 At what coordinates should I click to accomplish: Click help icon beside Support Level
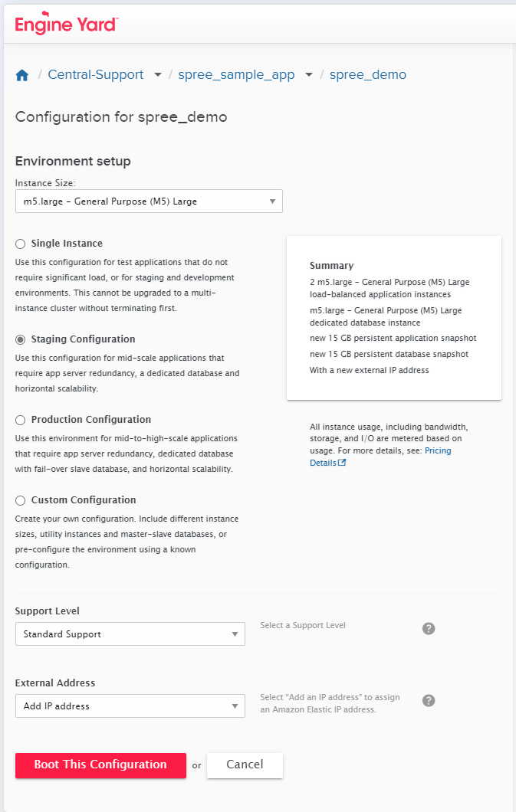(429, 628)
